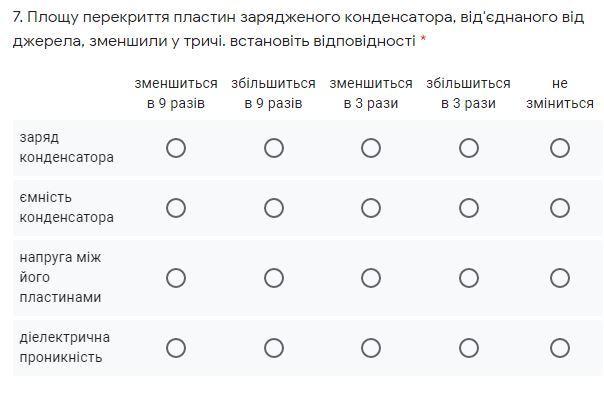The image size is (604, 396).
Task: Select 'зменшиться в 3 рази' for ємність конденсатора
Action: [x=371, y=208]
